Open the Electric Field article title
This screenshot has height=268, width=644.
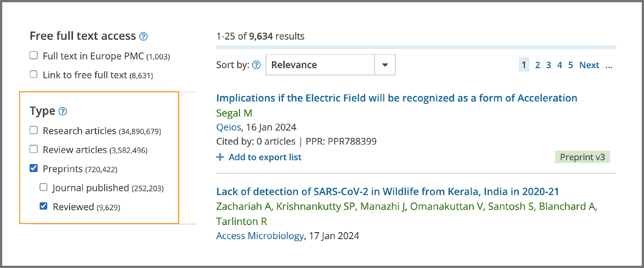396,98
